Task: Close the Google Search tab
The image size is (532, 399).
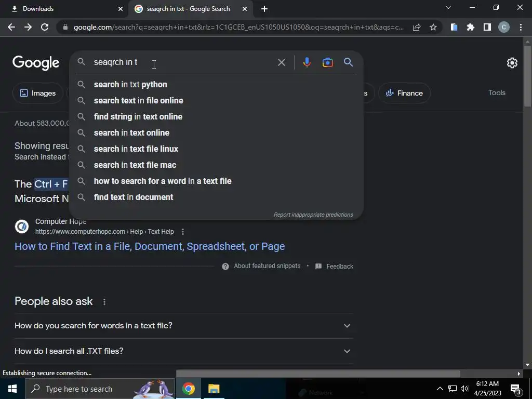Action: (245, 9)
